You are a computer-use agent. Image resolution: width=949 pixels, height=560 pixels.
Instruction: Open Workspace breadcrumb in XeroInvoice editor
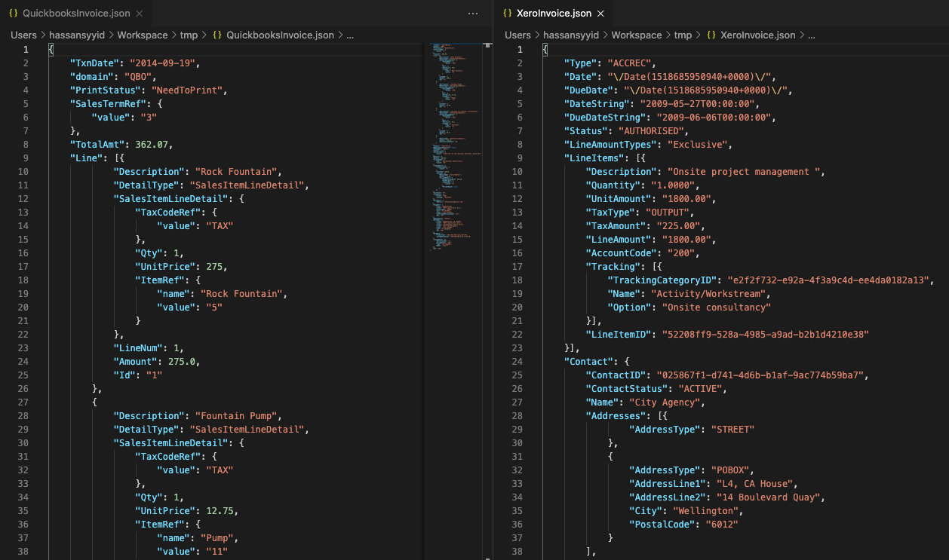[637, 35]
